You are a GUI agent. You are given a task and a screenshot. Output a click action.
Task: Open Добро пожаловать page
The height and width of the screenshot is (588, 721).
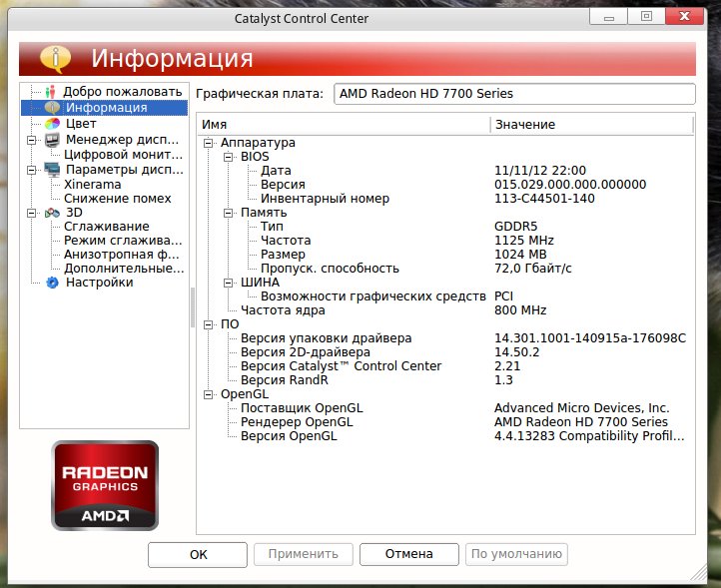tap(122, 92)
